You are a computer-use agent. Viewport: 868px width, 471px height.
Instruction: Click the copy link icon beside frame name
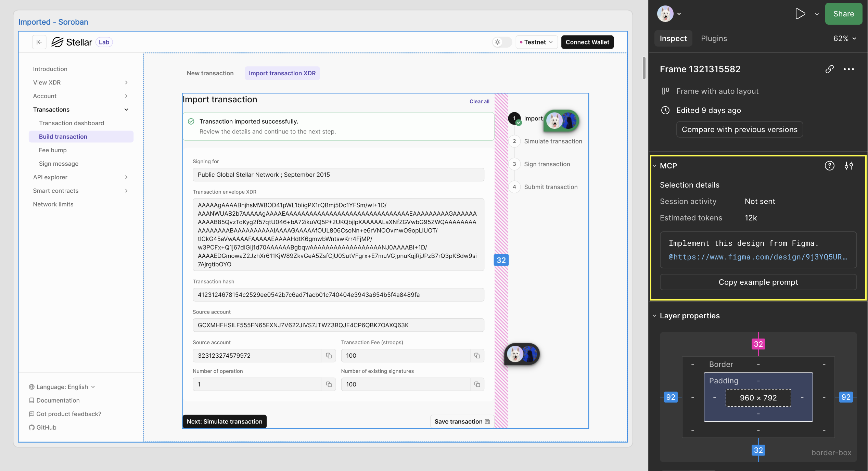pyautogui.click(x=829, y=69)
